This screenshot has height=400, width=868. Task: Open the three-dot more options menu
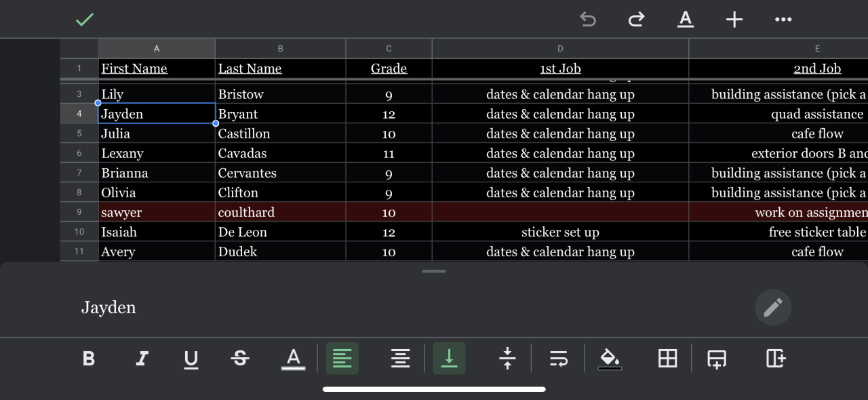783,20
